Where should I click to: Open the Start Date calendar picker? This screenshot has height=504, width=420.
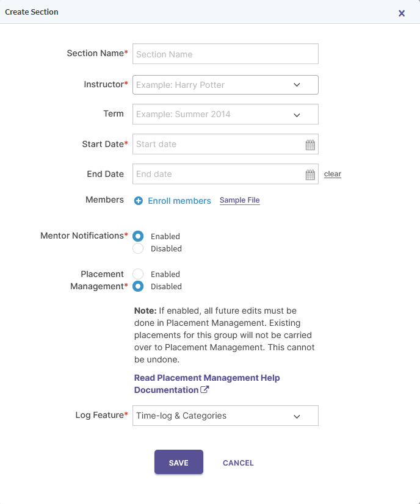[x=310, y=145]
